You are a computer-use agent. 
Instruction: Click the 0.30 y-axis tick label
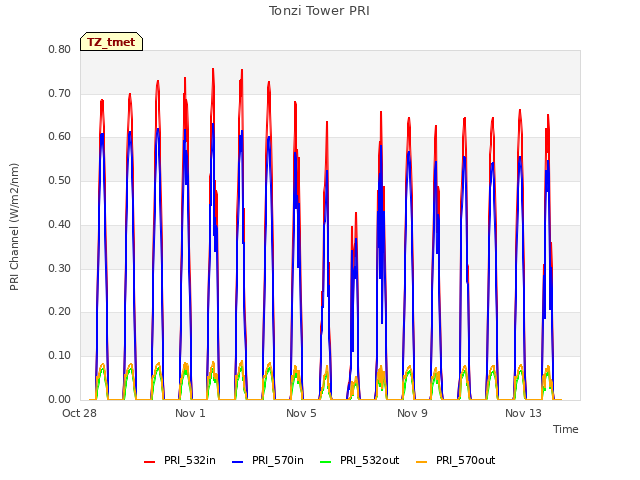60,268
